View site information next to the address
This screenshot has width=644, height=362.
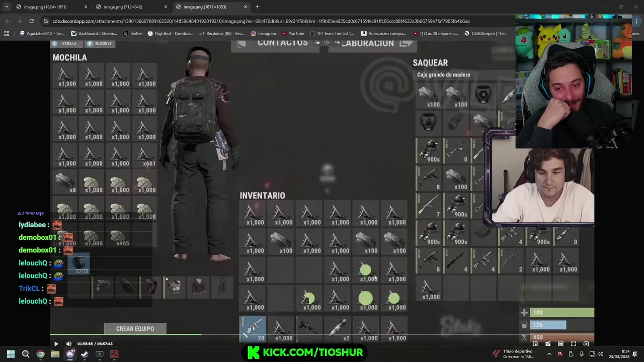point(46,21)
